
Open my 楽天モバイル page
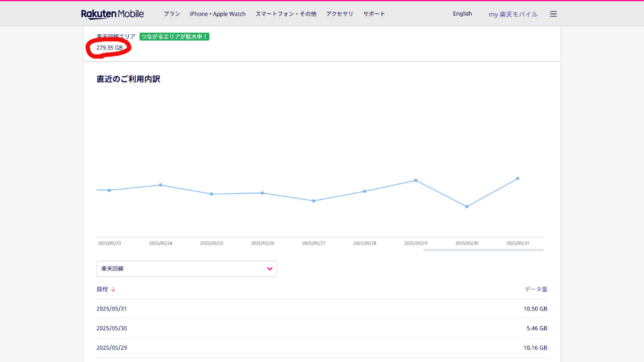click(x=513, y=14)
